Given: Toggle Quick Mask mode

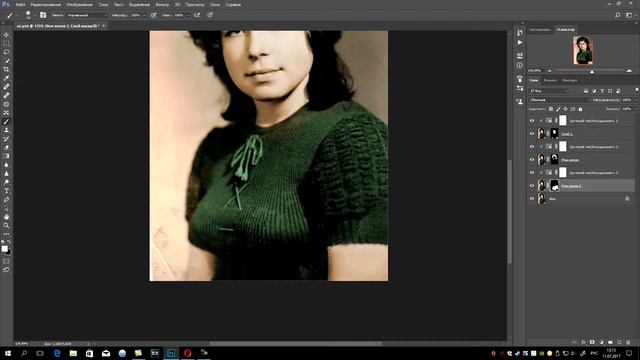Looking at the screenshot, I should (x=6, y=261).
